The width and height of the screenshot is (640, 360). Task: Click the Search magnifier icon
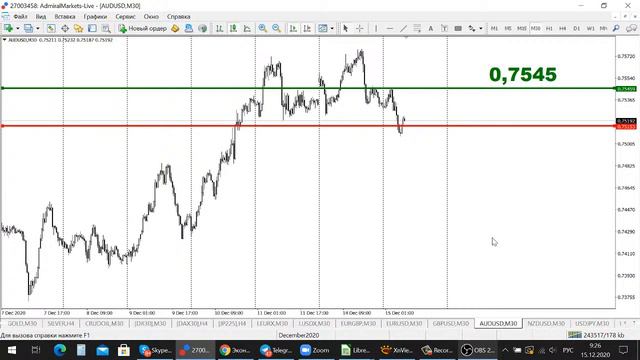point(616,28)
